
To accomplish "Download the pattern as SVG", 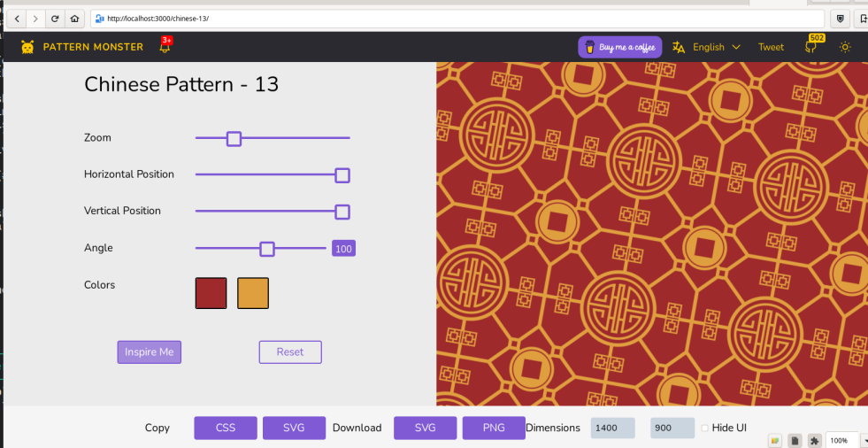I will tap(425, 428).
